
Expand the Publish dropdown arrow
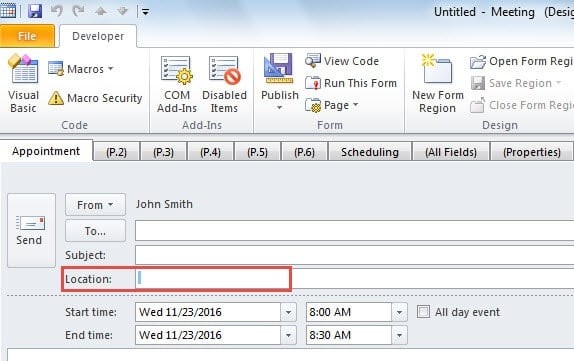(280, 107)
